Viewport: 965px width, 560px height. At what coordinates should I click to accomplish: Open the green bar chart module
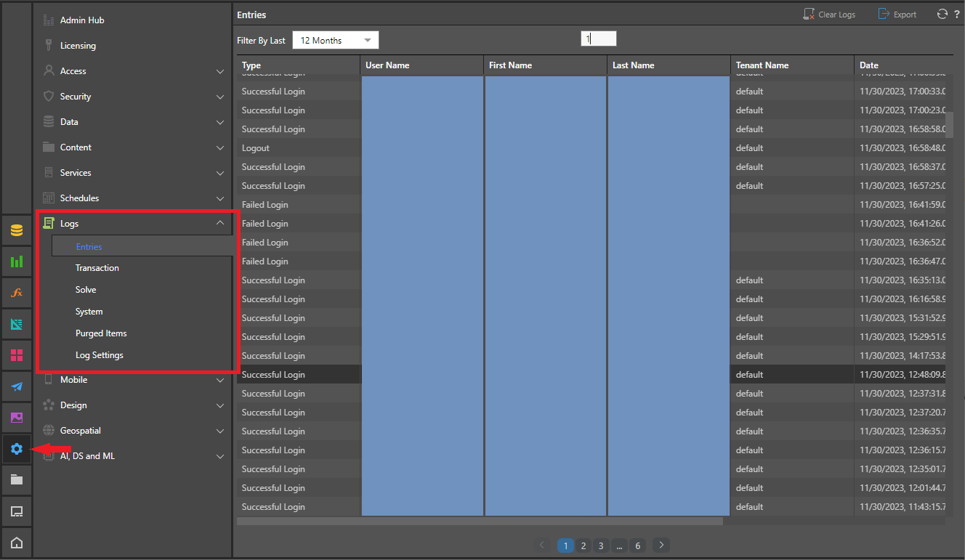click(17, 261)
